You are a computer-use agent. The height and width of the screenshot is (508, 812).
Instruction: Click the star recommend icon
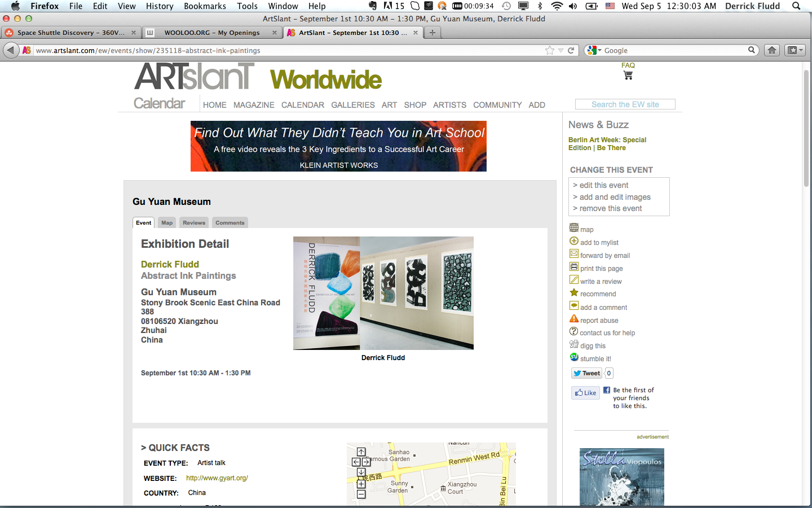(x=574, y=293)
